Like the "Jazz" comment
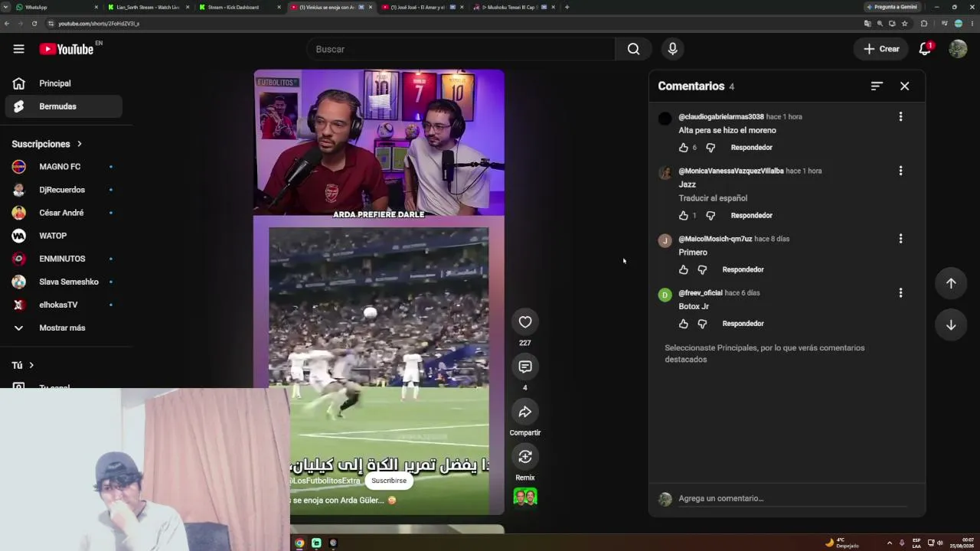 (684, 216)
